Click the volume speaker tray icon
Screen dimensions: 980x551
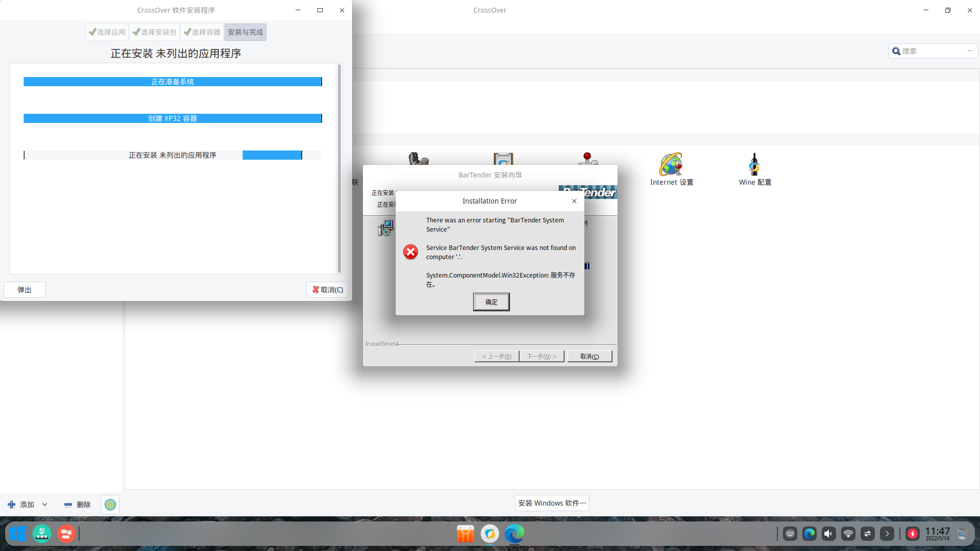(x=828, y=534)
